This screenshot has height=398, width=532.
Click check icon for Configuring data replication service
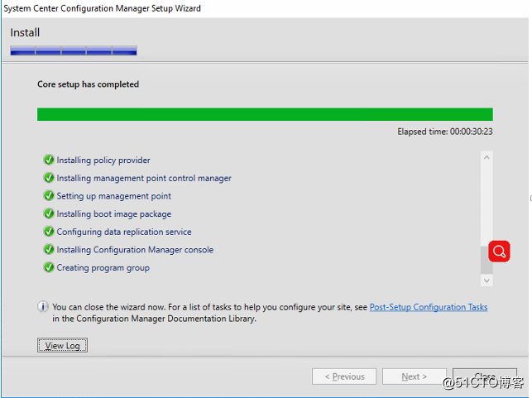[x=49, y=232]
